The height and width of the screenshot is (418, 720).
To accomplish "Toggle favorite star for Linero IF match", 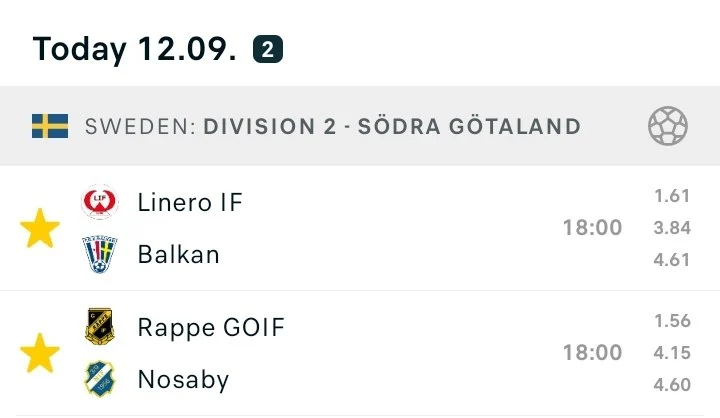I will (x=40, y=229).
